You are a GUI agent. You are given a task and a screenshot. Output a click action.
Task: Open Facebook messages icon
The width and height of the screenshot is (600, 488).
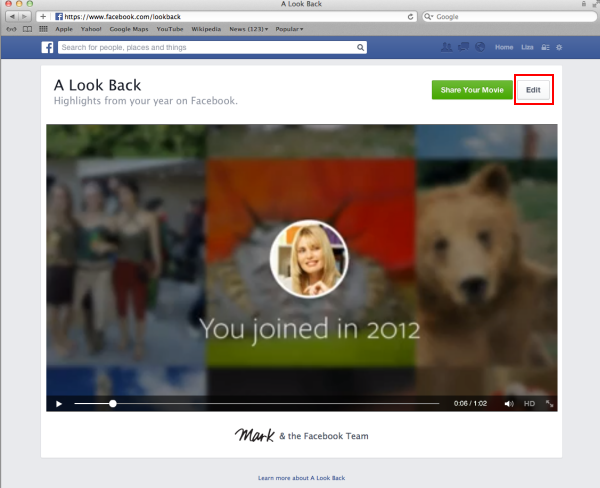(x=464, y=47)
